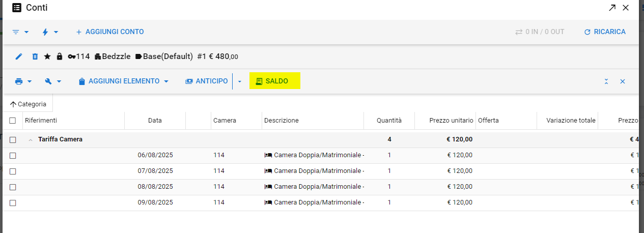Click the star favorite icon

(47, 56)
